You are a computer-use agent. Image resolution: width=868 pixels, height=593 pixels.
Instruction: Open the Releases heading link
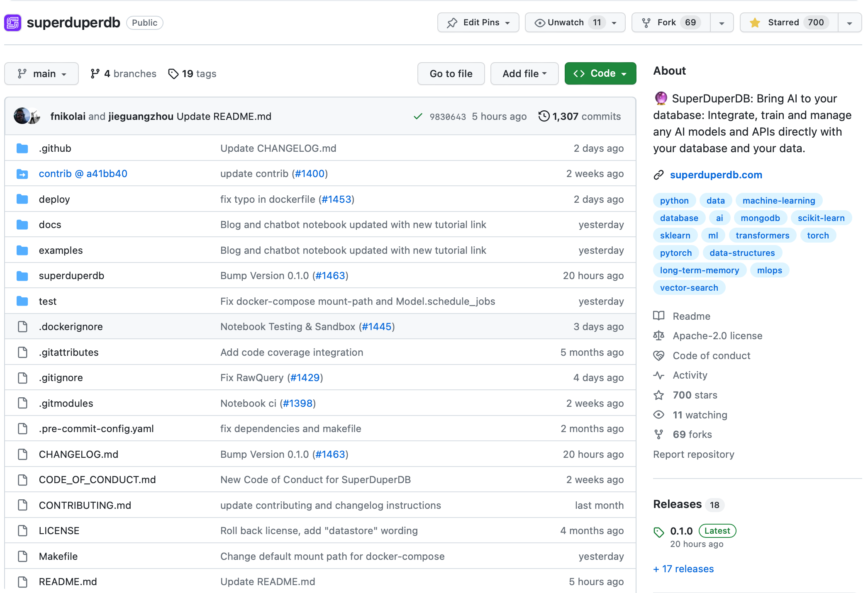[677, 504]
